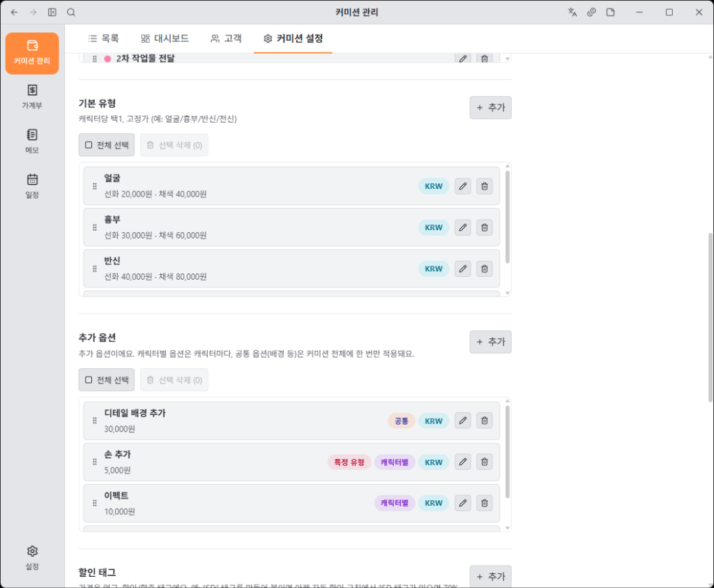
Task: Click the 공통 tag on 디테일 배경 추가
Action: [x=401, y=421]
